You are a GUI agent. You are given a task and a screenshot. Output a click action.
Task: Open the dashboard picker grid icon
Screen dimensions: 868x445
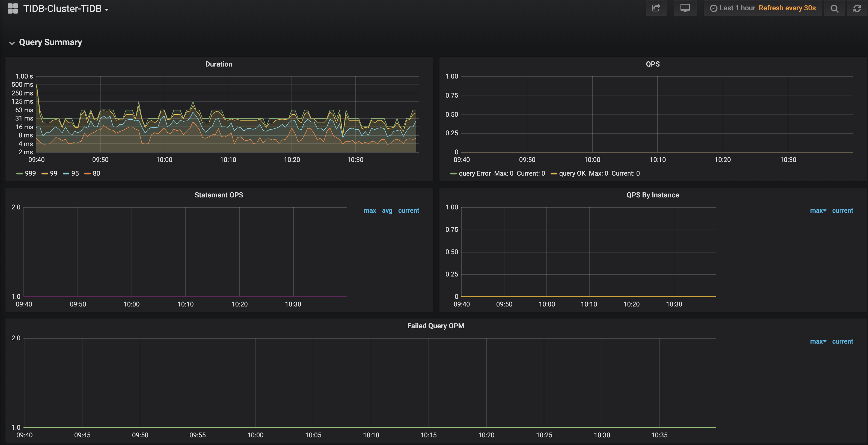click(x=13, y=8)
